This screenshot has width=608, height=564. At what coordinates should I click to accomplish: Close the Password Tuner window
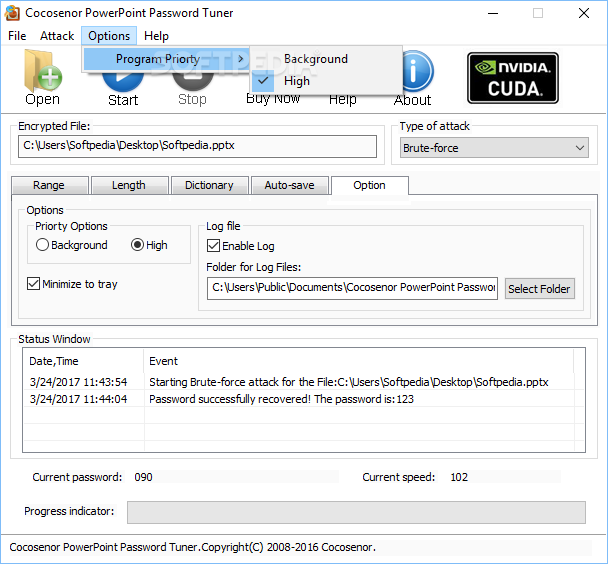[584, 14]
